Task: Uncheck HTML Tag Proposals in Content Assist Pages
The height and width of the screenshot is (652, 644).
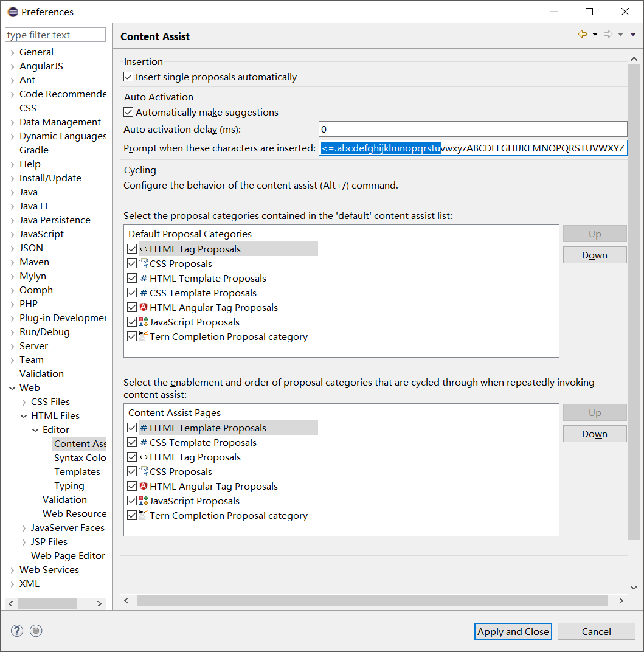Action: tap(132, 457)
